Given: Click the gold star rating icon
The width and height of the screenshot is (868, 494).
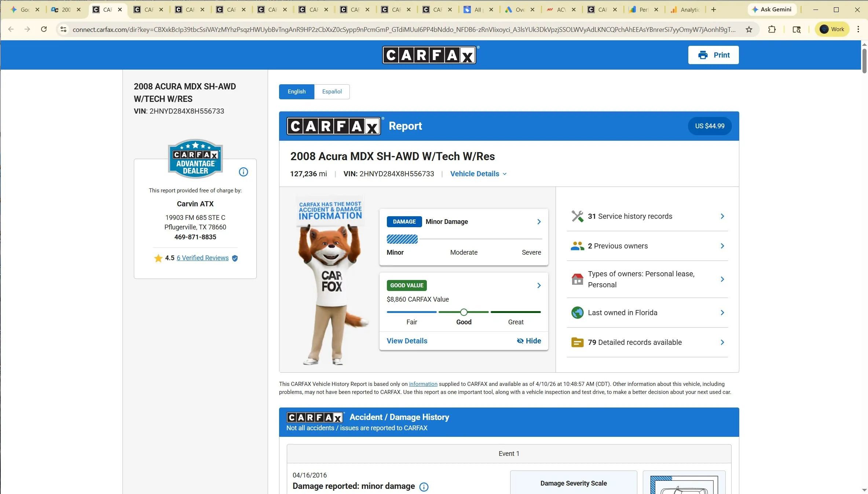Looking at the screenshot, I should pyautogui.click(x=158, y=258).
